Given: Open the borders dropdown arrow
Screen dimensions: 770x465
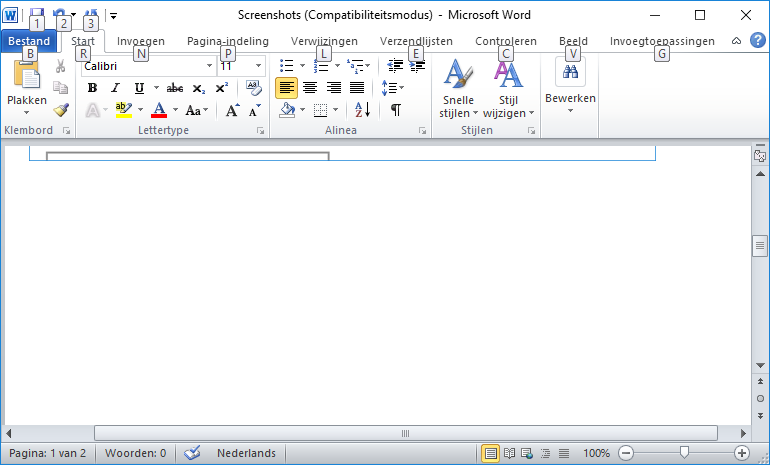Looking at the screenshot, I should (335, 110).
